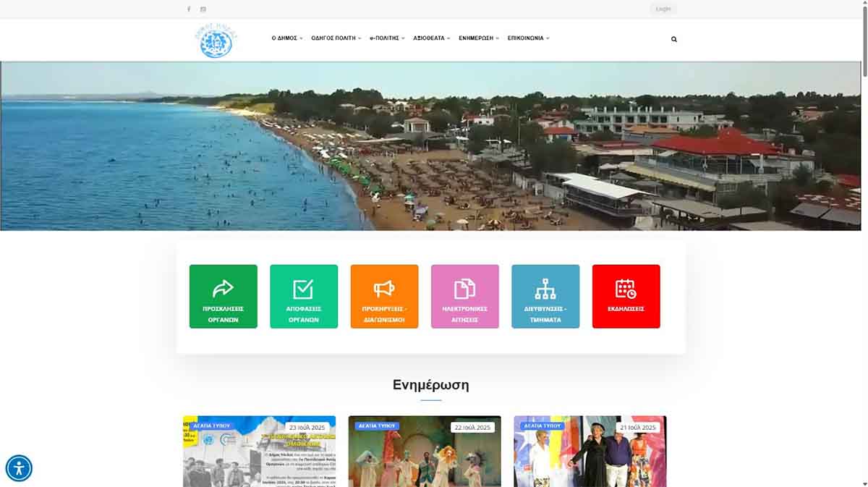Viewport: 868px width, 487px height.
Task: Open the 22 Ιουλ 2025 news thumbnail
Action: [x=425, y=451]
